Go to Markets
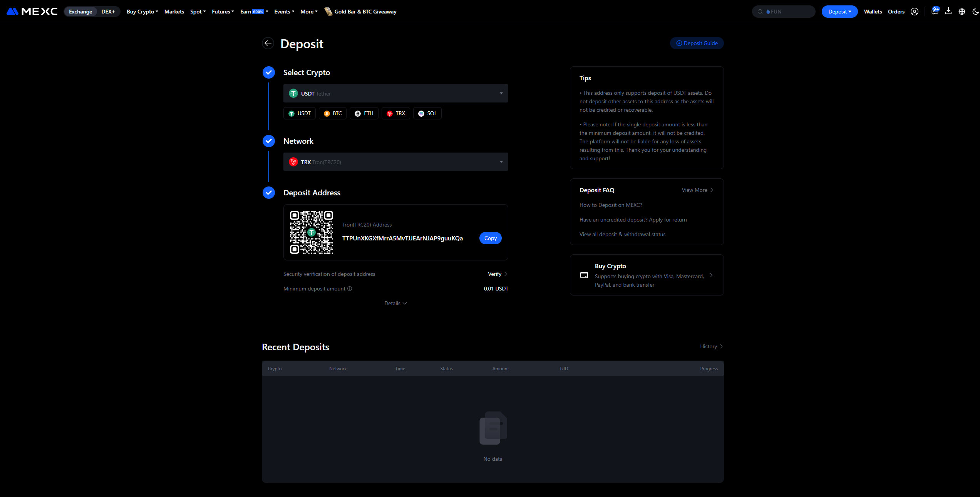Viewport: 980px width, 497px height. [174, 12]
